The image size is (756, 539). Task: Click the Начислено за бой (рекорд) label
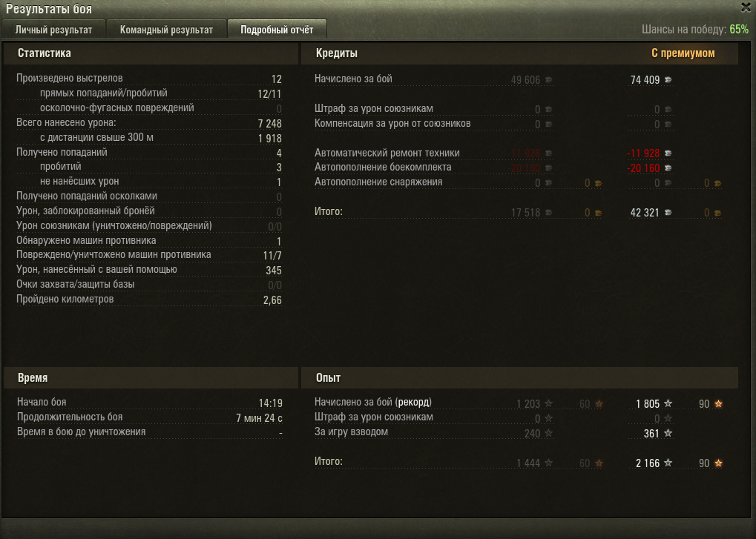373,402
